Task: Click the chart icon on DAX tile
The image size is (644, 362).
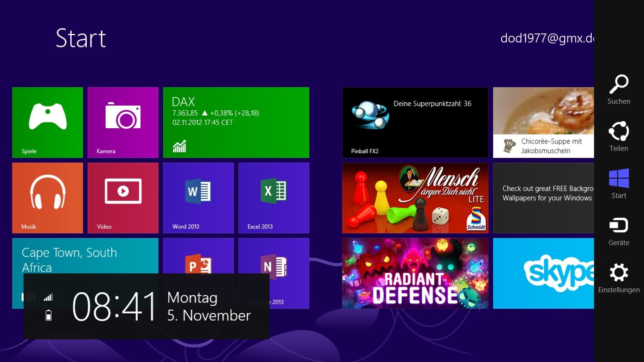Action: (179, 146)
